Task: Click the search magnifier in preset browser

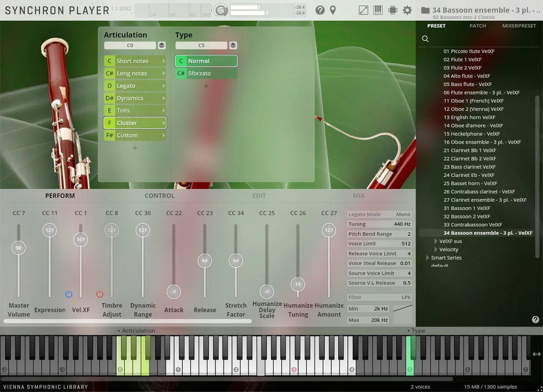Action: coord(425,39)
